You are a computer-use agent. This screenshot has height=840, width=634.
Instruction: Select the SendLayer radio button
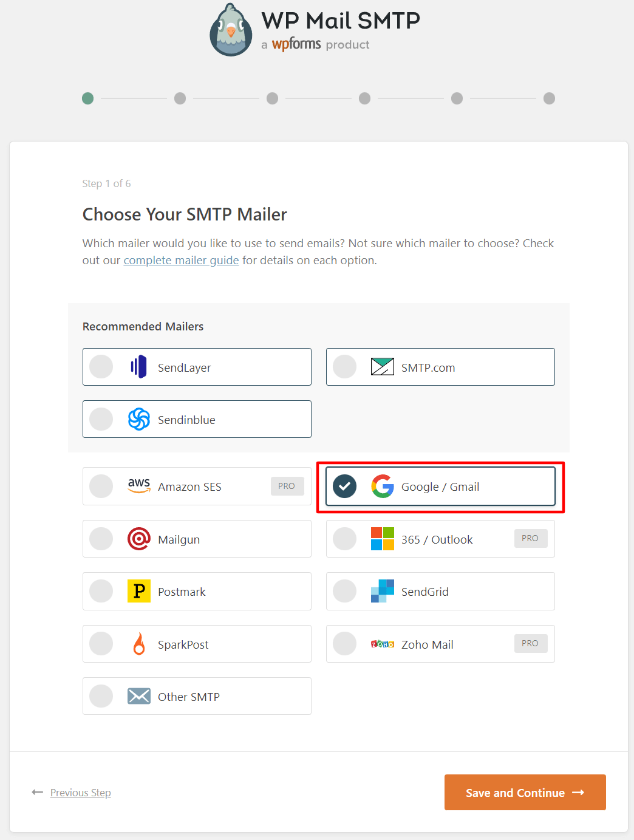point(101,367)
